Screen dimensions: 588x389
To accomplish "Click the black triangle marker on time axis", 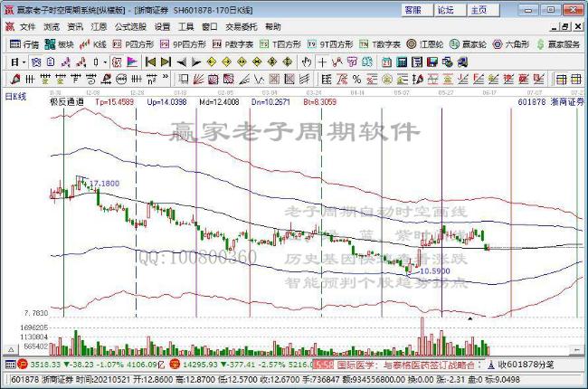I will click(x=469, y=318).
